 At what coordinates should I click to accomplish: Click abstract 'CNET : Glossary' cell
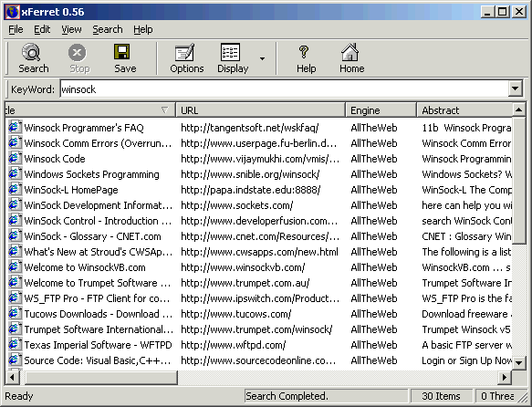click(467, 236)
